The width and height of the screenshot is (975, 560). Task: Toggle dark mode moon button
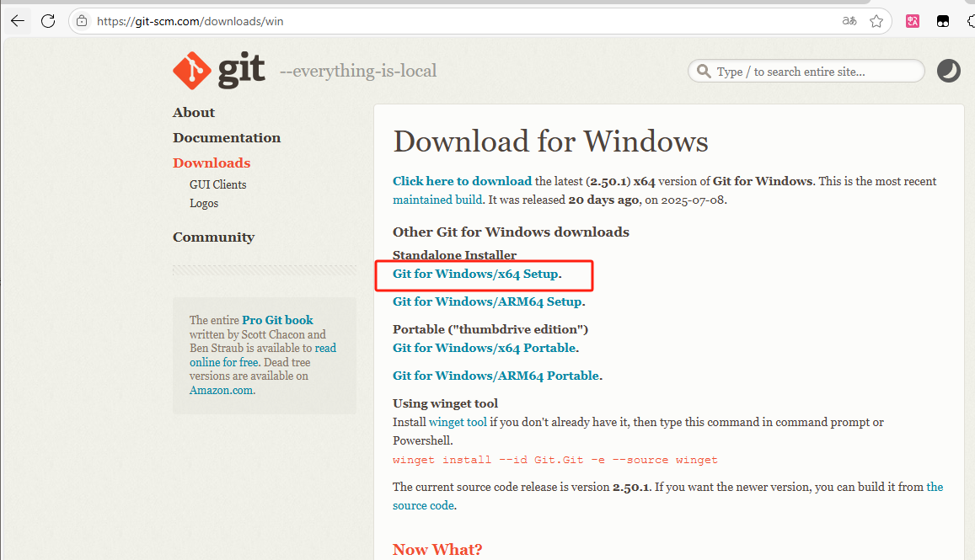(948, 71)
